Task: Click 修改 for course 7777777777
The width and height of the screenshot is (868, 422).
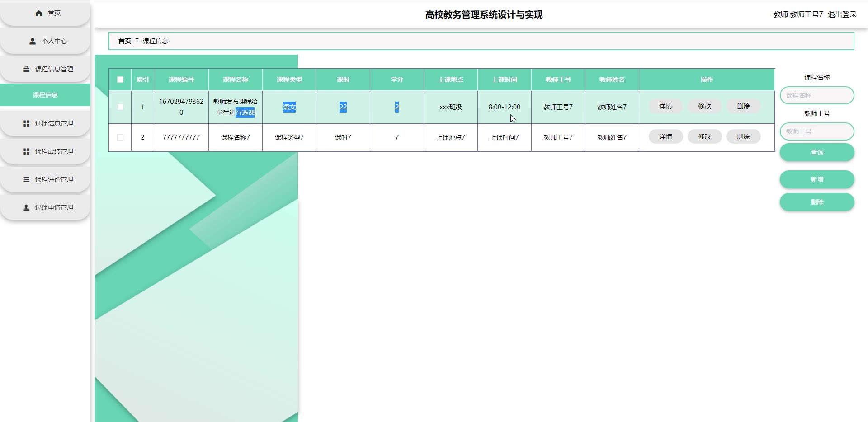Action: tap(704, 136)
